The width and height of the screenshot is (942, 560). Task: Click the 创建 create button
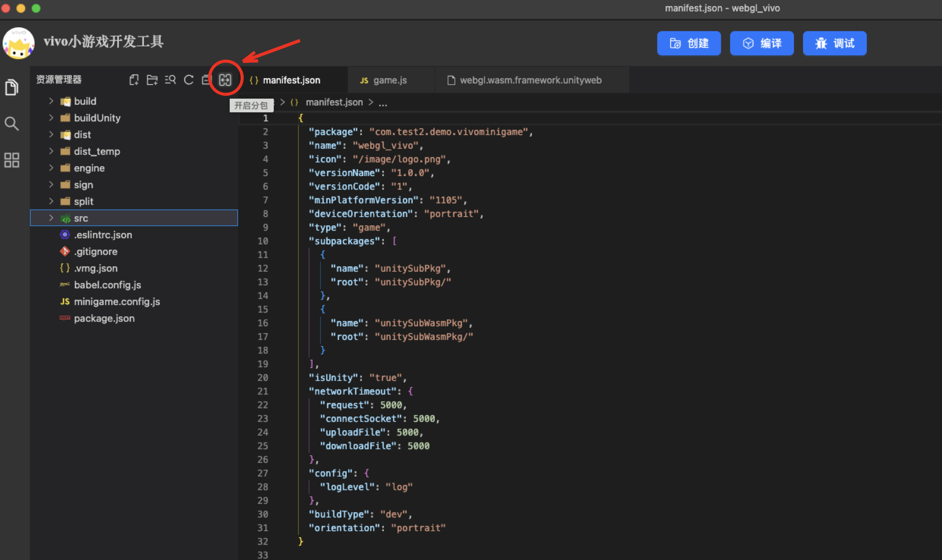coord(689,43)
